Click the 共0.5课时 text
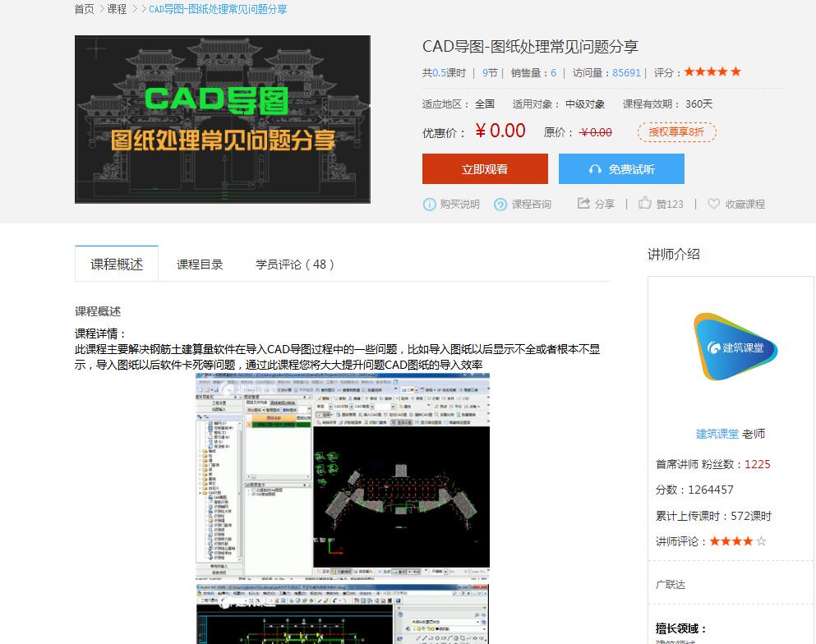The image size is (816, 644). point(444,73)
